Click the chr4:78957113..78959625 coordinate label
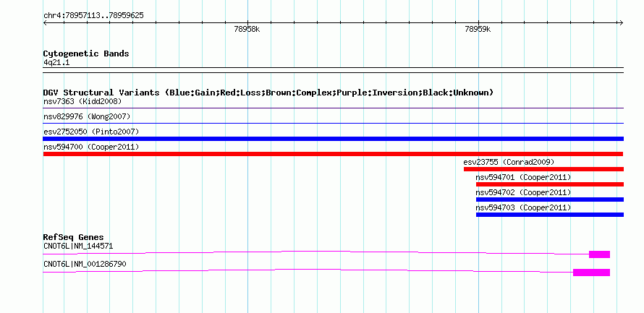This screenshot has width=644, height=313. pyautogui.click(x=93, y=16)
